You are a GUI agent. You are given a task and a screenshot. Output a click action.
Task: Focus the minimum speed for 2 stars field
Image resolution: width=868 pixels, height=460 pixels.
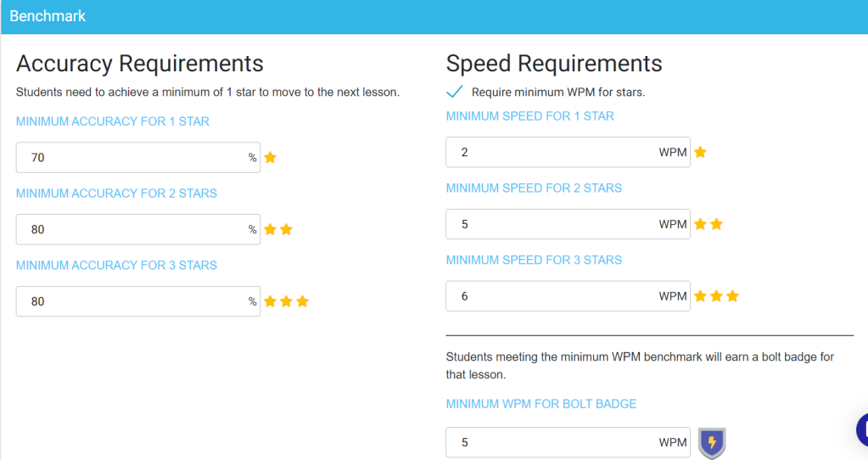point(568,224)
